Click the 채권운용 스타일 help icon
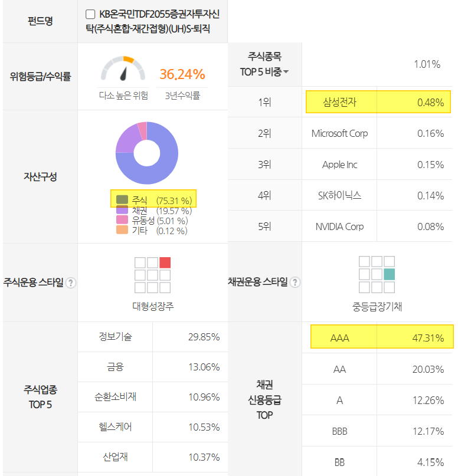Screen dimensions: 458x476 point(294,282)
